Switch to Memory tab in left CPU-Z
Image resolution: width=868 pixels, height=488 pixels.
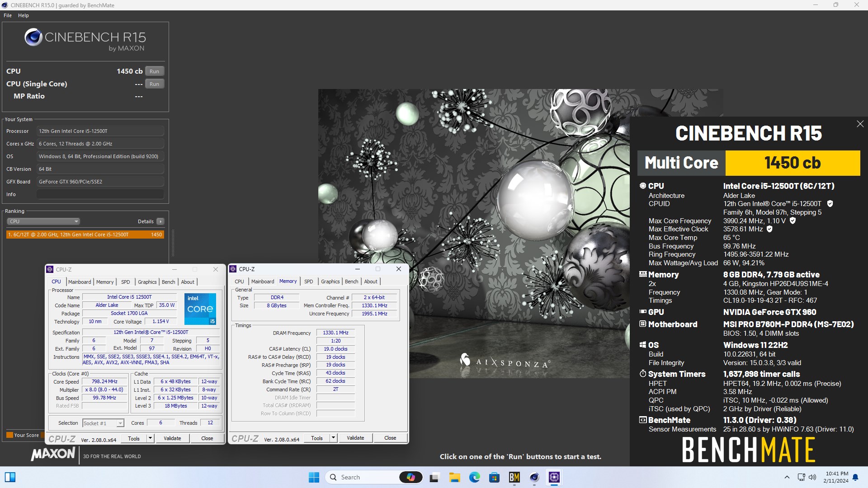tap(105, 282)
